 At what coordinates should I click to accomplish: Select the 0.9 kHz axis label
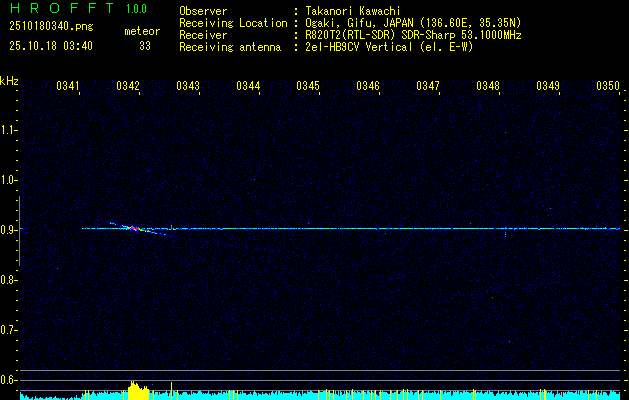click(9, 230)
